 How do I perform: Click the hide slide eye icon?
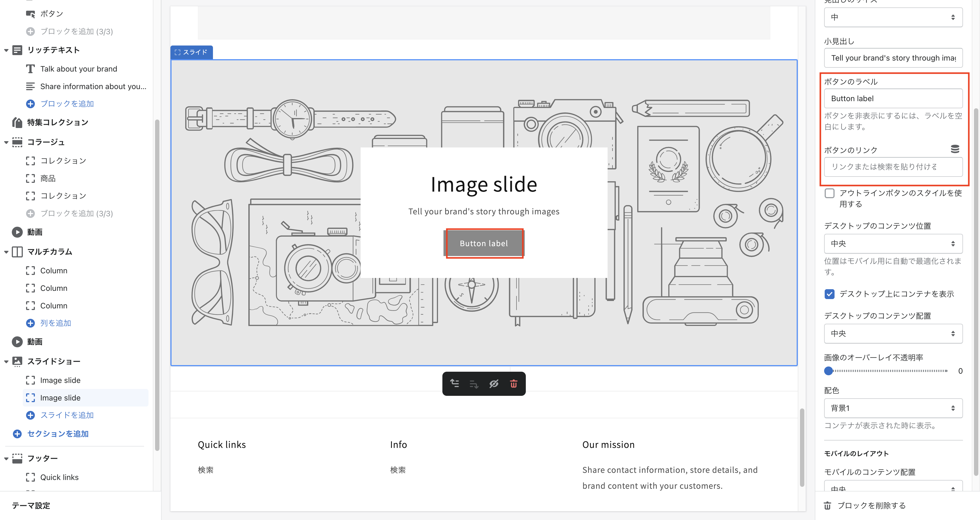tap(494, 383)
